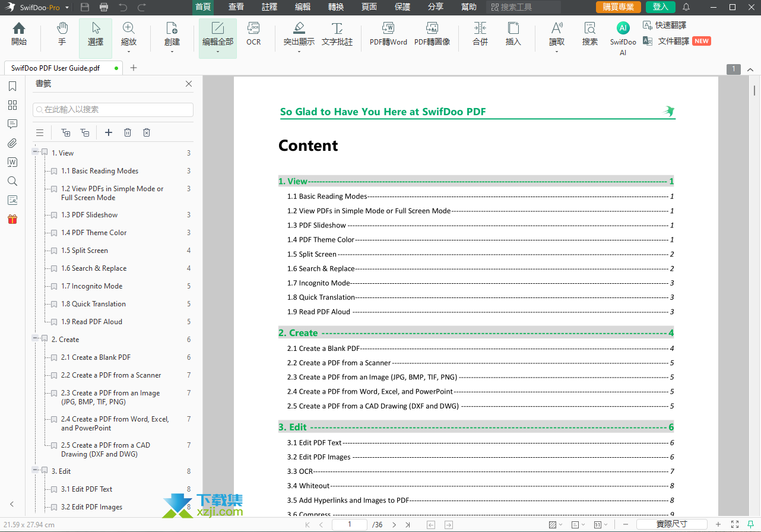Image resolution: width=761 pixels, height=532 pixels.
Task: Click the PDF轉Word converter
Action: coord(388,35)
